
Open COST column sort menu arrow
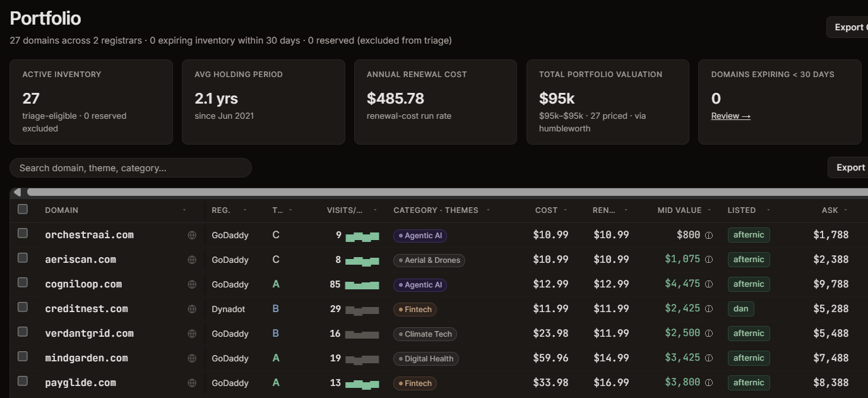click(x=566, y=210)
